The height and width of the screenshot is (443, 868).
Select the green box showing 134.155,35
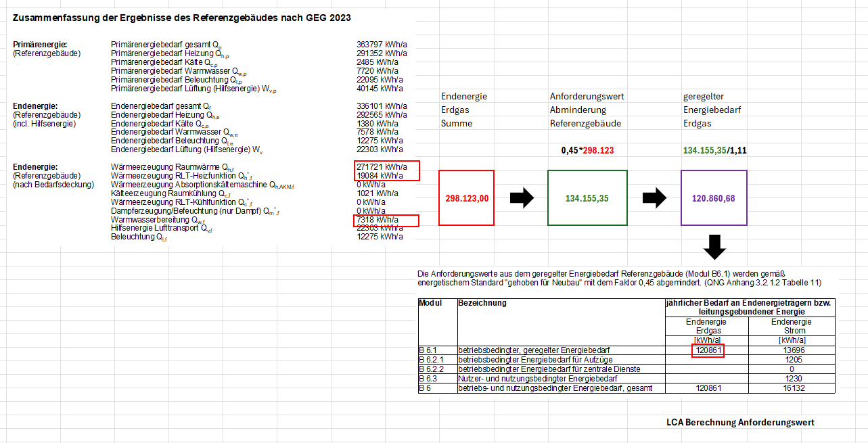pyautogui.click(x=587, y=198)
